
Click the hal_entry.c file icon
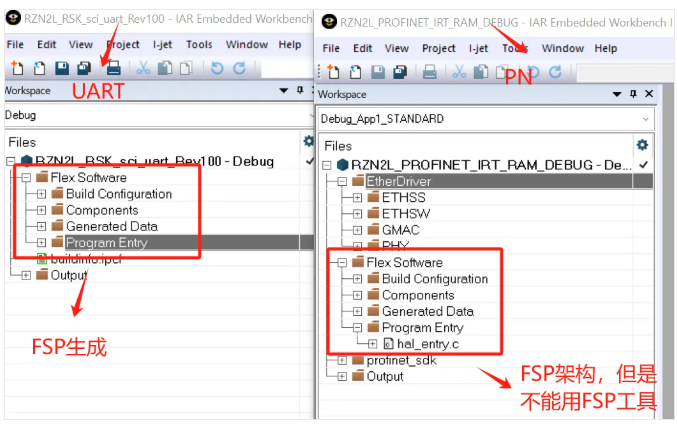389,344
